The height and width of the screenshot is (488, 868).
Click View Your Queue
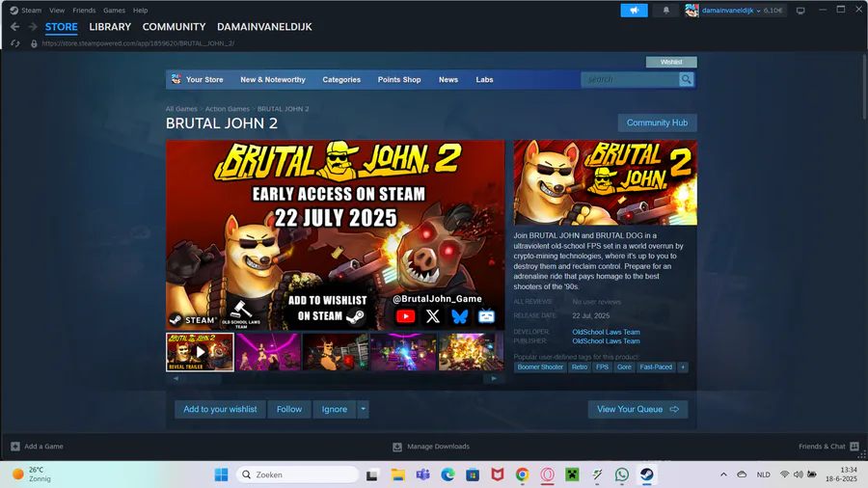click(x=637, y=409)
